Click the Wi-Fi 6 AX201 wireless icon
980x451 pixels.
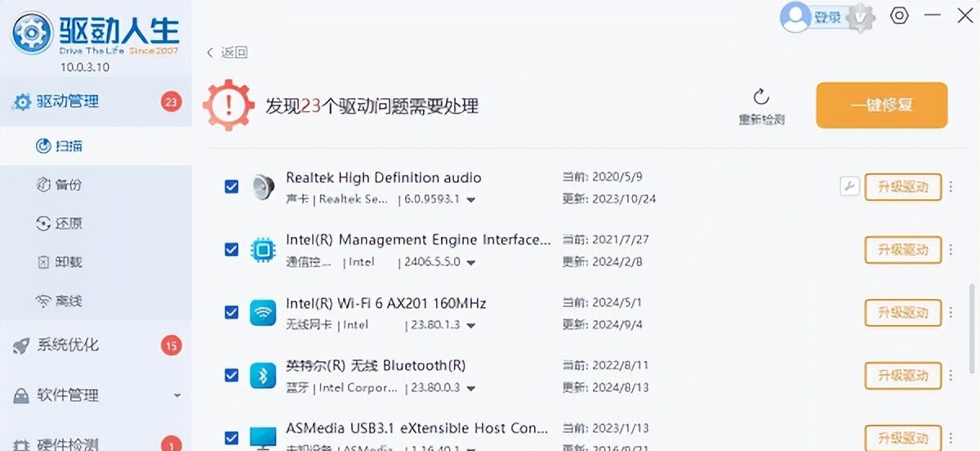click(263, 312)
